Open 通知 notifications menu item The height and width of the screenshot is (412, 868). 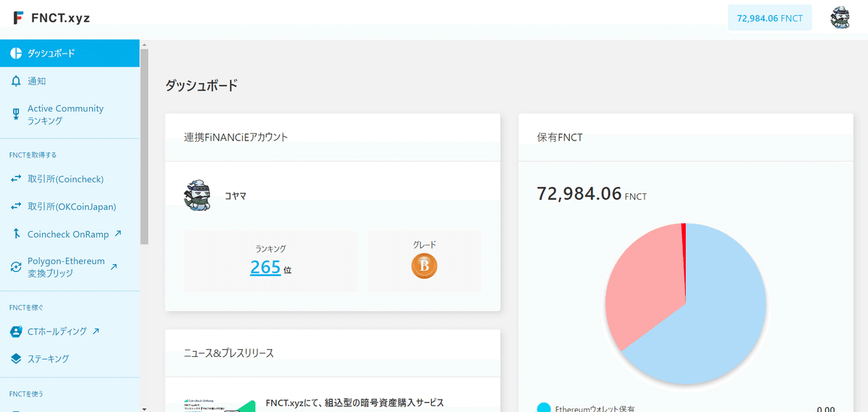click(x=69, y=81)
